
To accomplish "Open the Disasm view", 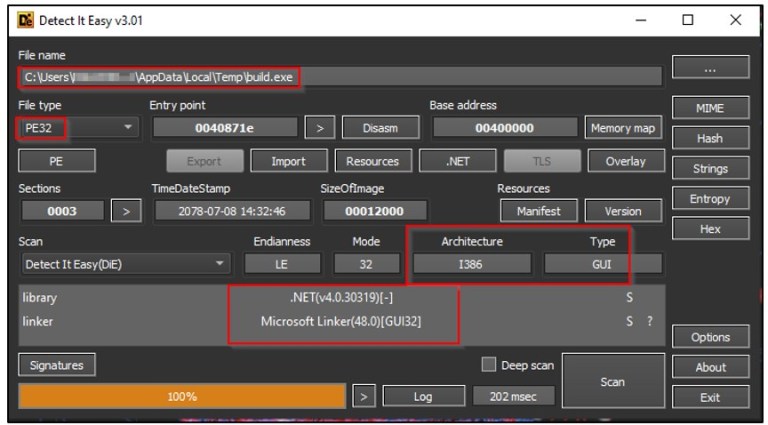I will [x=380, y=128].
